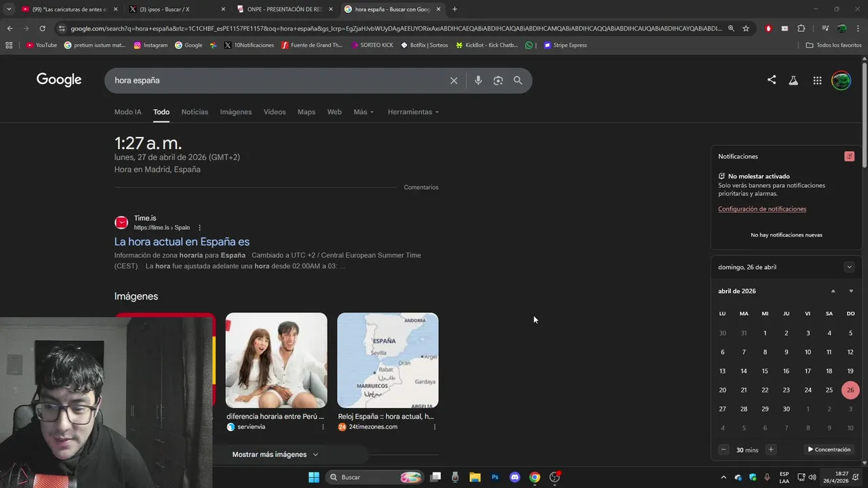Open the Todos los favoritos folder
This screenshot has height=488, width=868.
[x=833, y=45]
